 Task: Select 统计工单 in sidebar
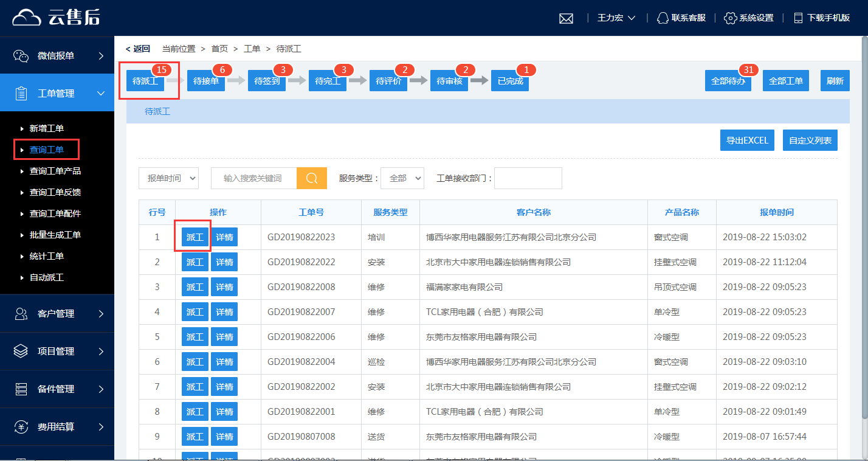tap(47, 256)
